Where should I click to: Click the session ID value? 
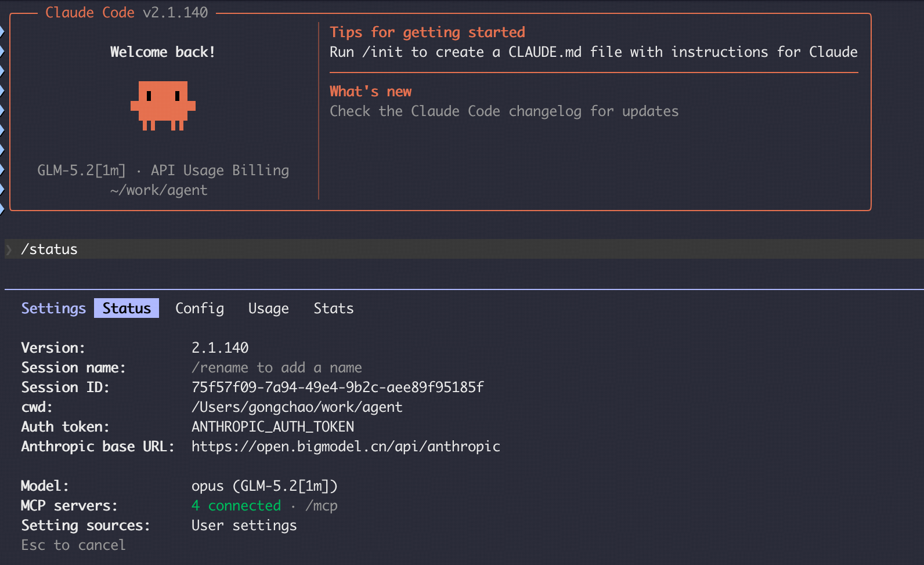(x=338, y=387)
